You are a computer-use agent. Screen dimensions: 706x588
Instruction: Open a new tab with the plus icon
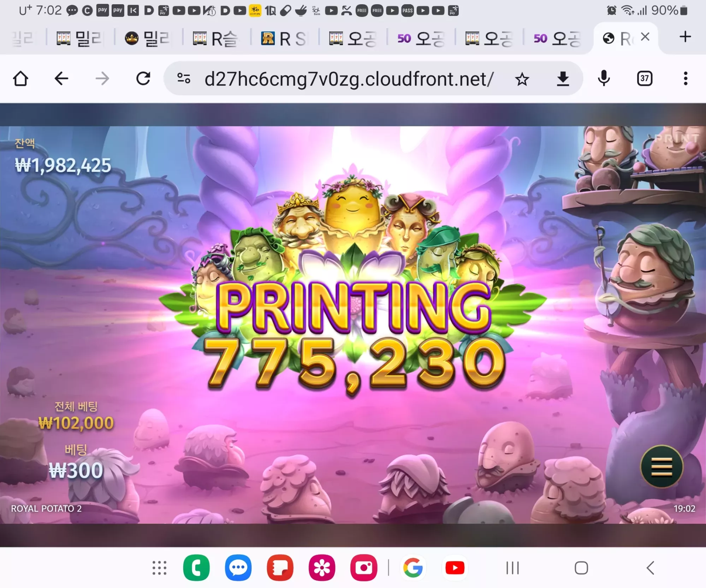[x=685, y=37]
